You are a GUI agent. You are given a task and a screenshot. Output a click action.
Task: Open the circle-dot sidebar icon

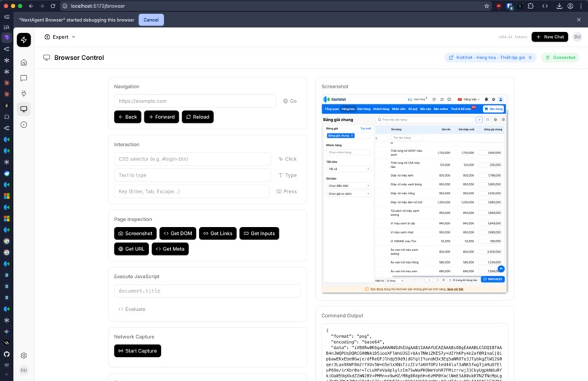pos(23,125)
